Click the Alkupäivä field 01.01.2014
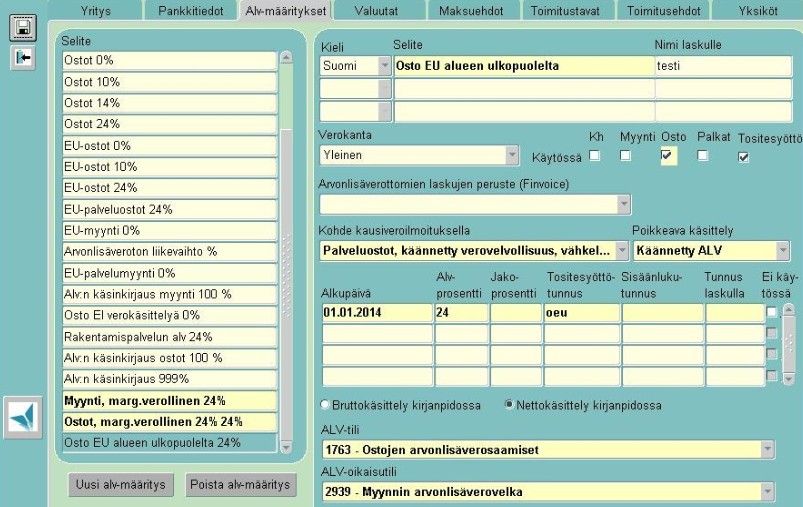Image resolution: width=803 pixels, height=507 pixels. [x=377, y=312]
